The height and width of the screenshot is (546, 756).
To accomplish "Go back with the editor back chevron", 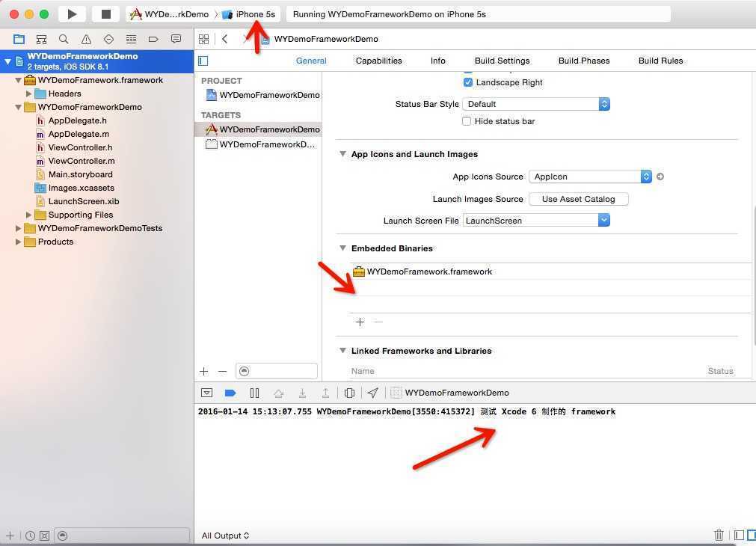I will tap(224, 39).
